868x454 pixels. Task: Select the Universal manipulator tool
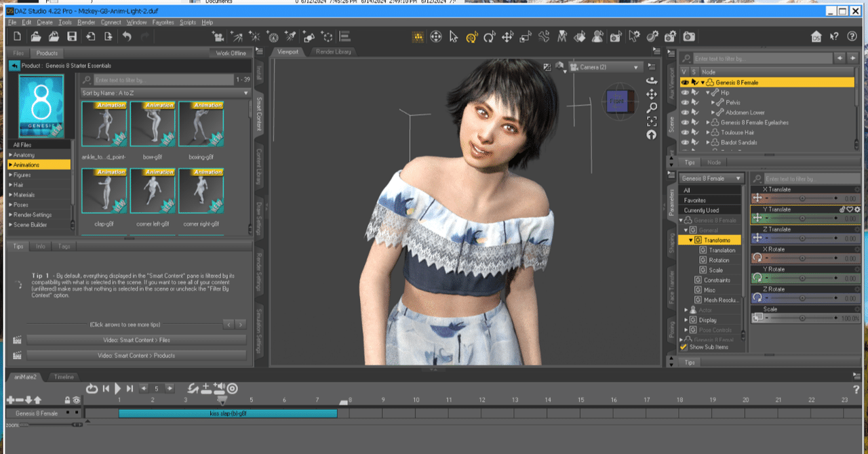pyautogui.click(x=471, y=37)
